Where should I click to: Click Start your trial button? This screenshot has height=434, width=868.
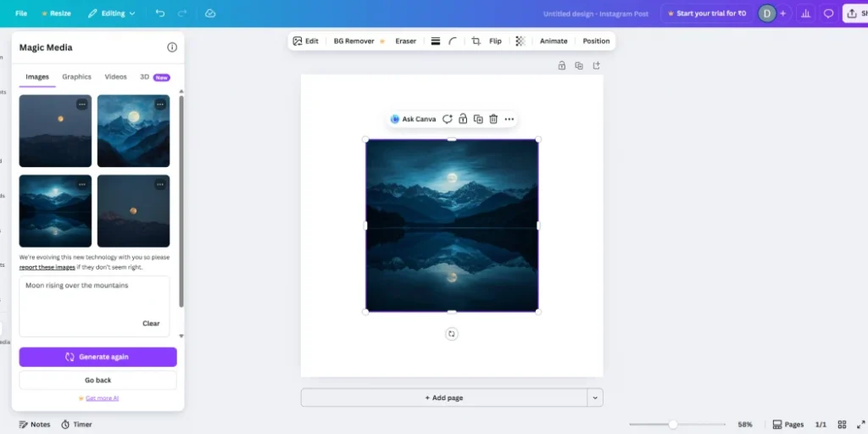coord(707,14)
